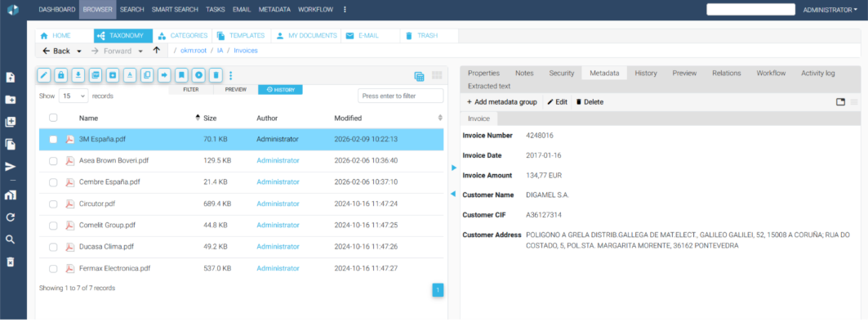Viewport: 868px width, 336px height.
Task: Click Add metadata group button
Action: click(501, 102)
